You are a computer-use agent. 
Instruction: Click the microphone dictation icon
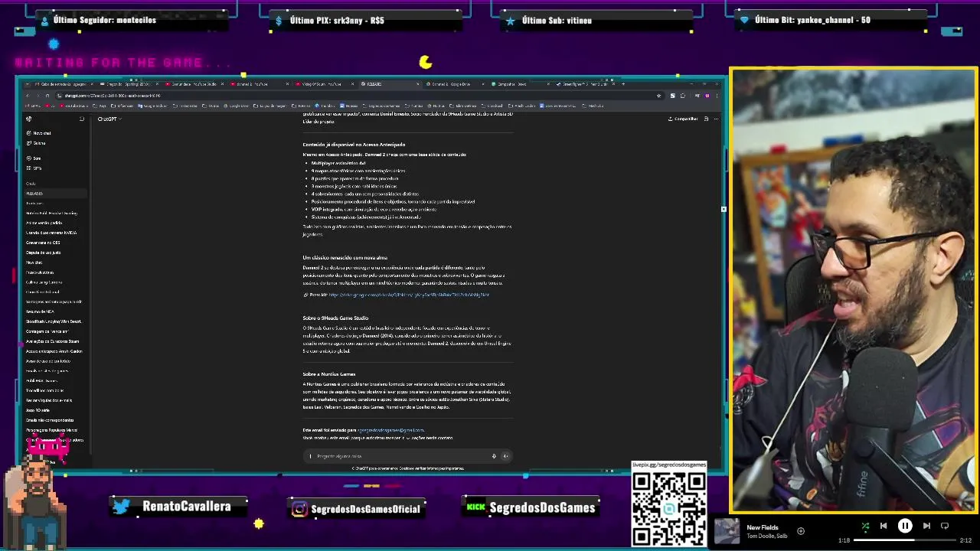tap(494, 456)
